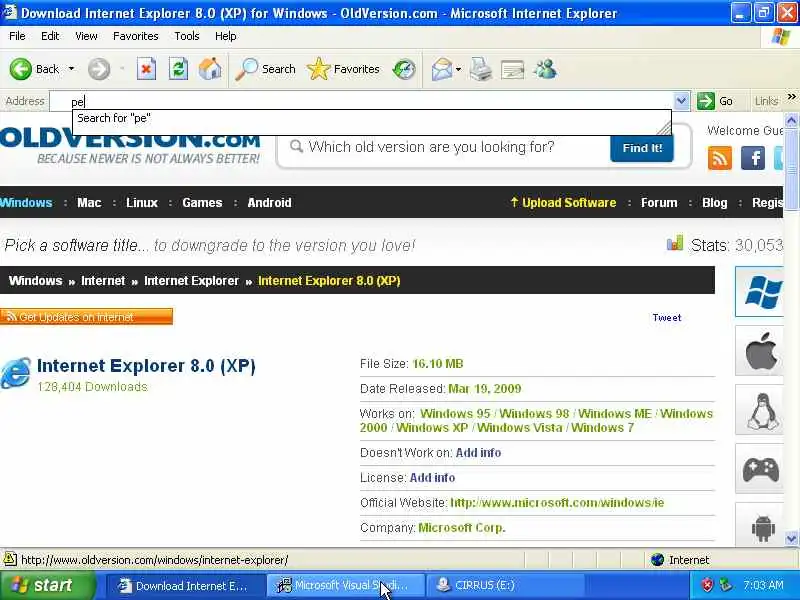The image size is (800, 600).
Task: Select the Games controller sidebar icon
Action: [x=760, y=468]
